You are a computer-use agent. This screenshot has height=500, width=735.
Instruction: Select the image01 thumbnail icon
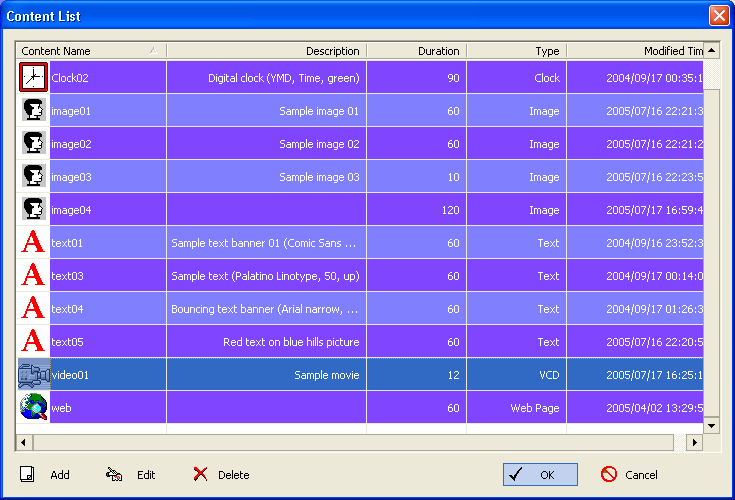tap(34, 111)
